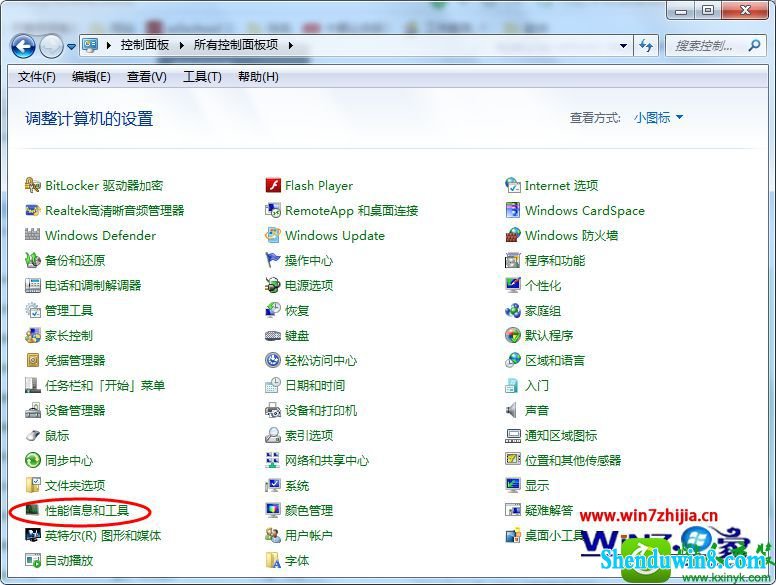Click the 索引选项 link
The image size is (776, 585).
pyautogui.click(x=309, y=436)
